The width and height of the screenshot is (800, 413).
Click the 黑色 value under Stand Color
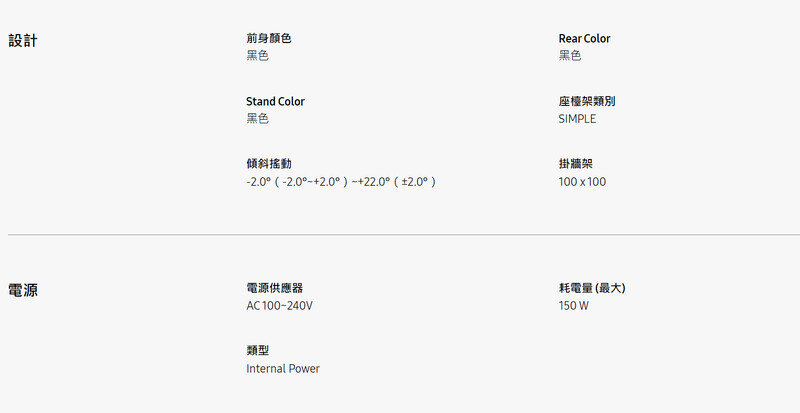[257, 119]
